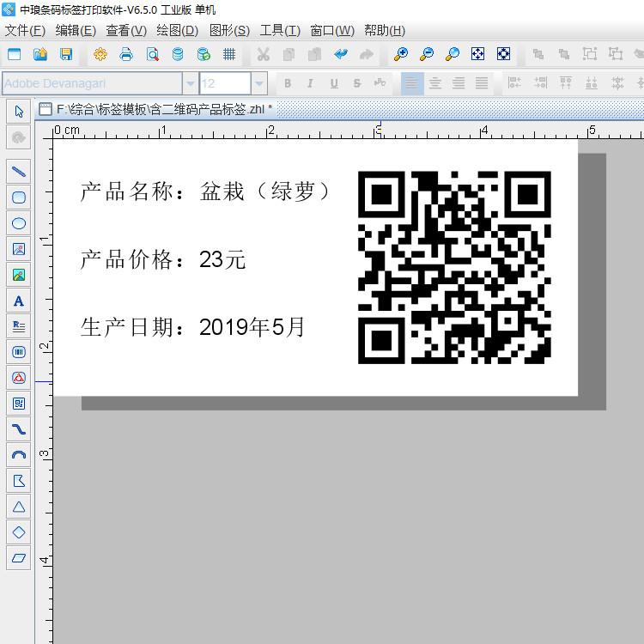The height and width of the screenshot is (644, 644).
Task: Open database settings icon
Action: click(178, 54)
